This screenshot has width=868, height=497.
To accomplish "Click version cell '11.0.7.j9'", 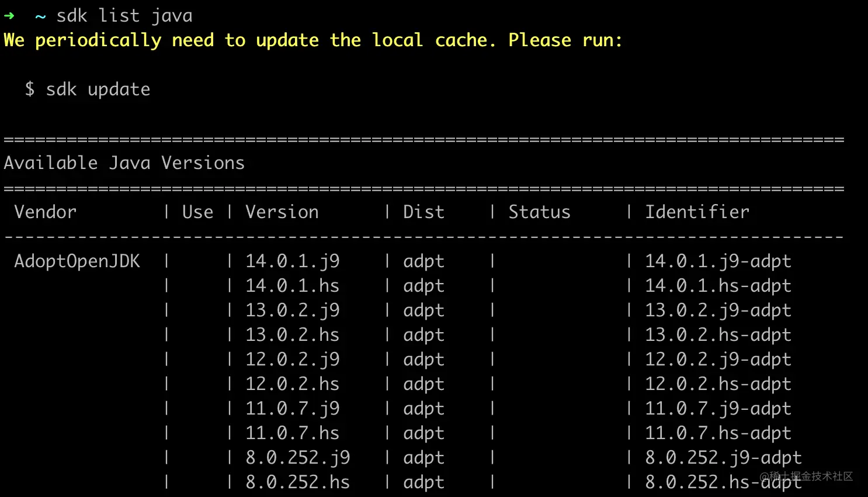I will tap(293, 408).
